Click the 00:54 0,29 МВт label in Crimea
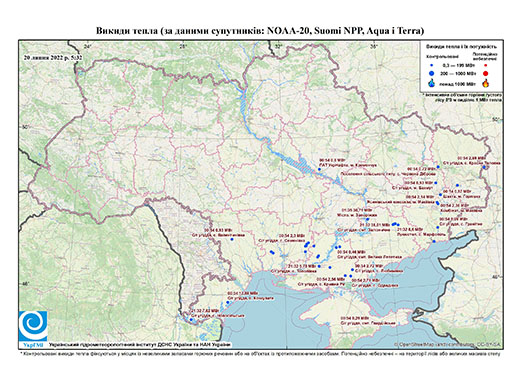 tap(355, 318)
